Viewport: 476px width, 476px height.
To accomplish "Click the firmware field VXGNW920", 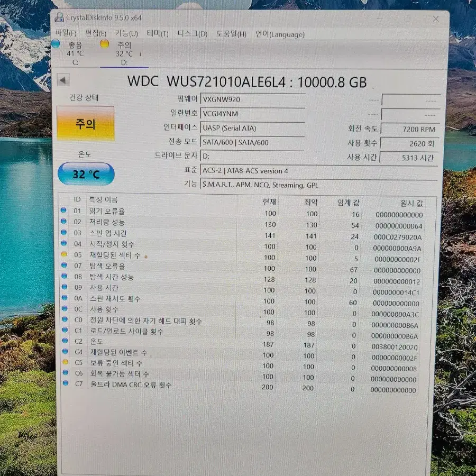I will point(253,99).
